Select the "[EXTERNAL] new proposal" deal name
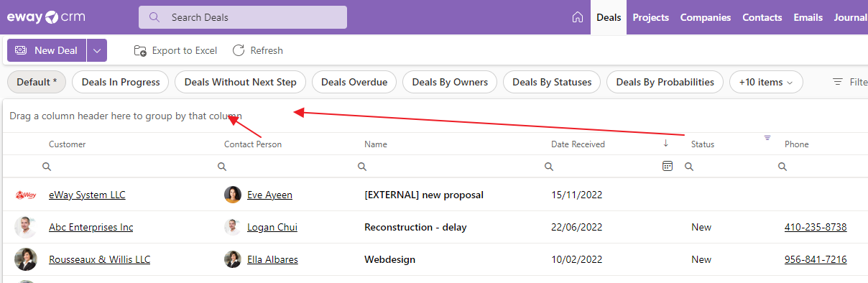Image resolution: width=868 pixels, height=283 pixels. (x=424, y=195)
